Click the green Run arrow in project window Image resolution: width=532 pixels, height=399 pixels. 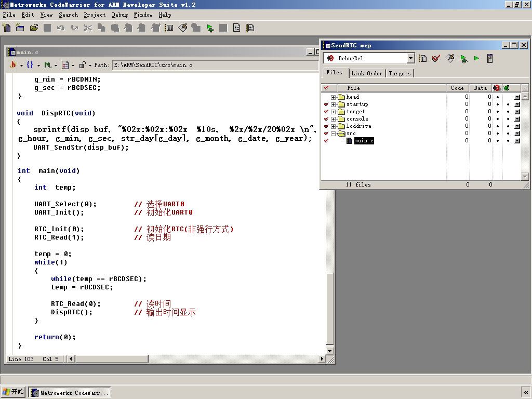click(x=476, y=59)
